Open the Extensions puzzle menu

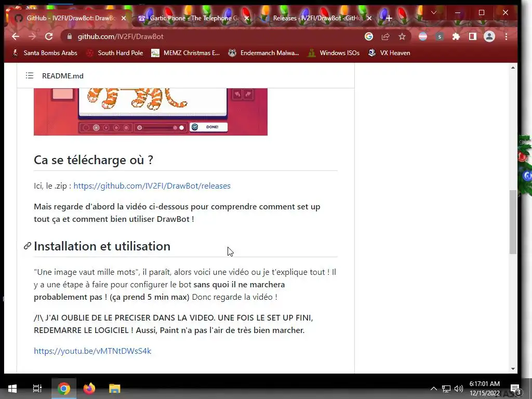456,37
